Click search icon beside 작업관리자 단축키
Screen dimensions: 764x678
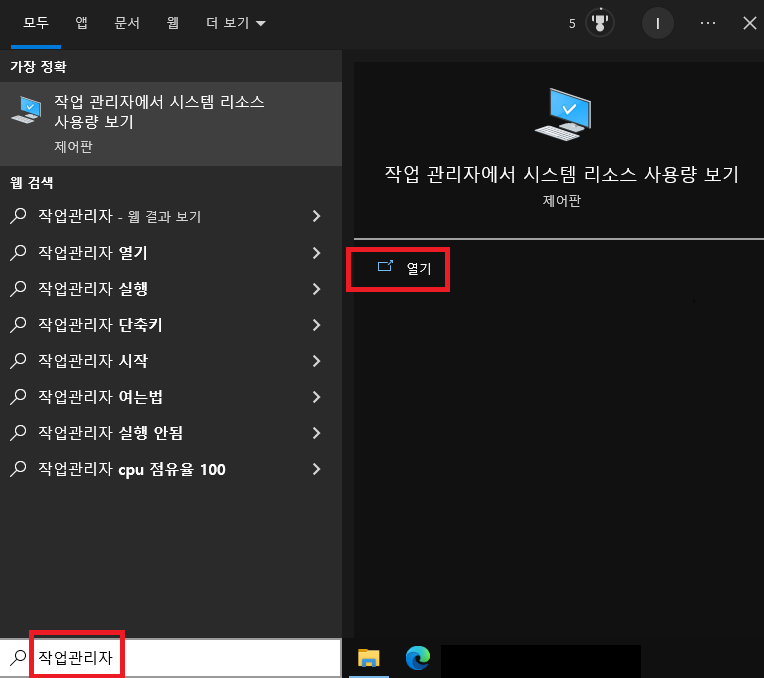tap(18, 325)
